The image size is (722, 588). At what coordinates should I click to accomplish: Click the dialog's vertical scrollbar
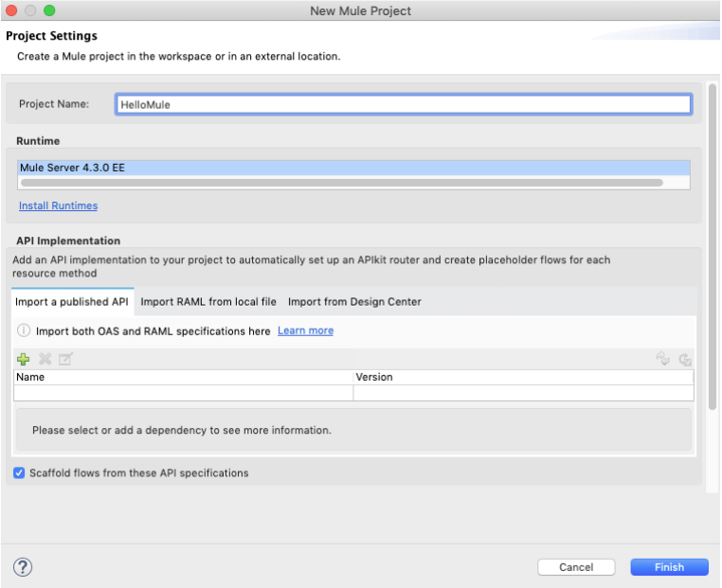[713, 246]
